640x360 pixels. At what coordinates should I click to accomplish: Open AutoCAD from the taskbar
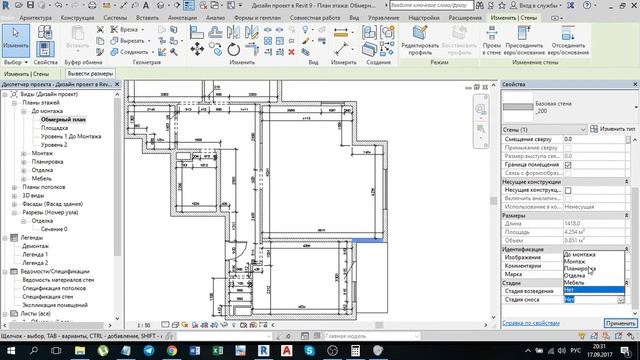click(x=287, y=351)
